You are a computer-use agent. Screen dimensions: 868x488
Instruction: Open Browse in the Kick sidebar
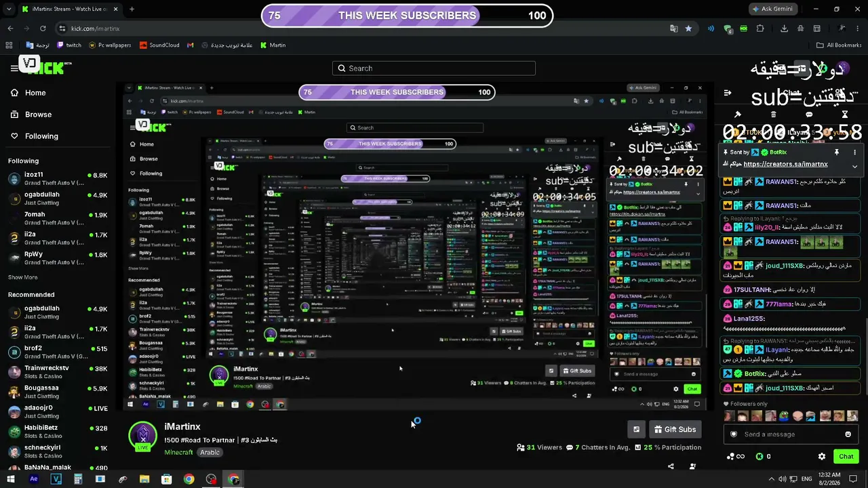[31, 115]
